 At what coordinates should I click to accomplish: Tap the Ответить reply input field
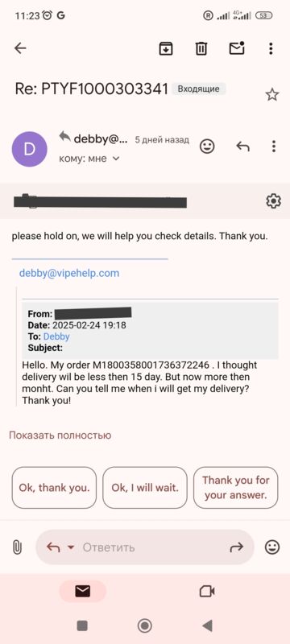coord(144,547)
